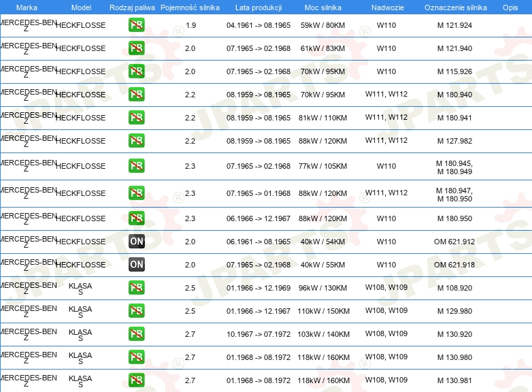Click the Lata produkcji column header
Screen dimensions: 532x392
pyautogui.click(x=259, y=7)
